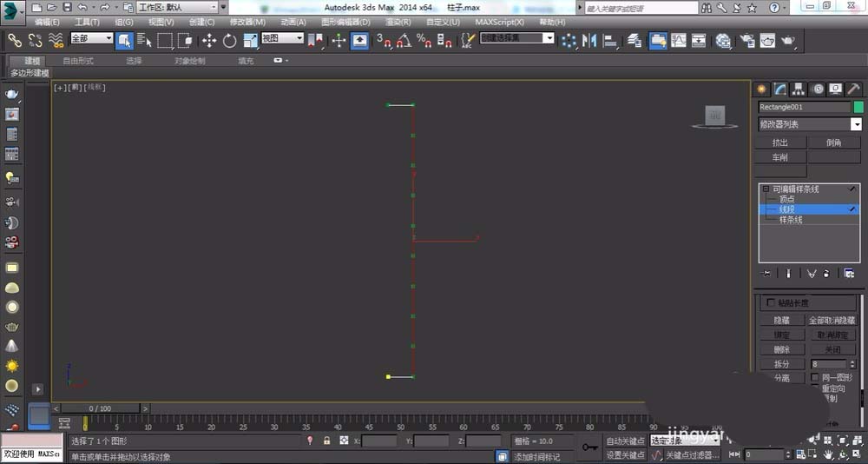Enable the 粘贴长度 checkbox
The image size is (868, 464).
tap(770, 302)
